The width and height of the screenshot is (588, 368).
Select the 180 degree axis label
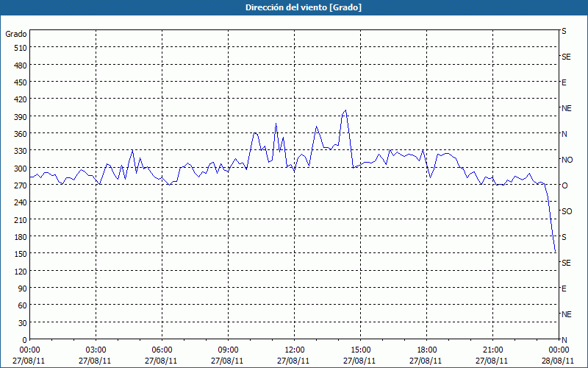[x=21, y=237]
